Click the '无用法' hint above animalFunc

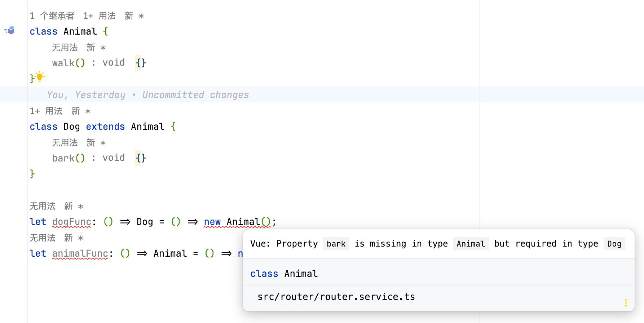pos(43,238)
